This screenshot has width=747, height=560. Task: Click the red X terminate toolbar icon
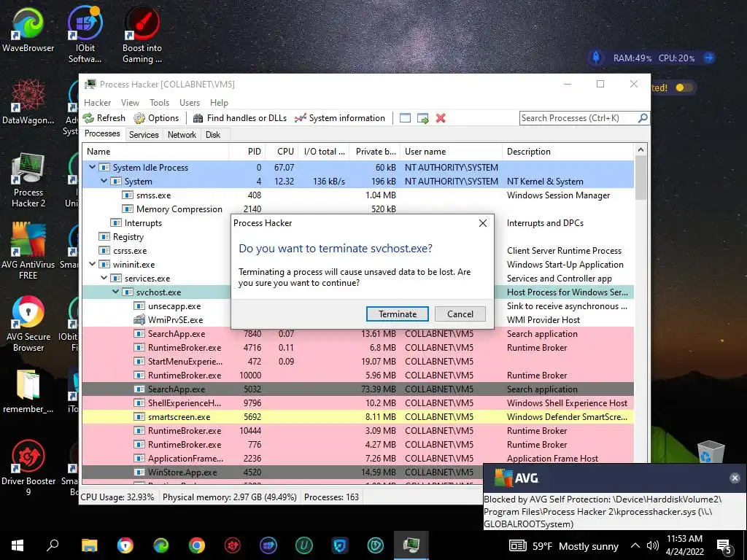point(441,118)
